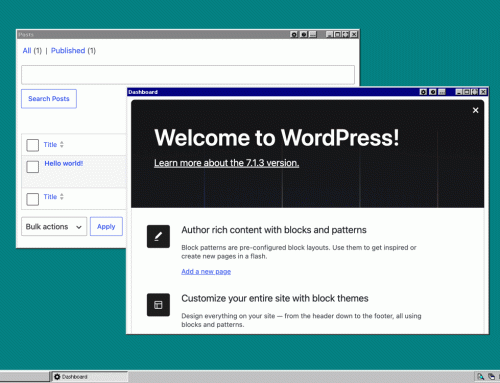This screenshot has height=383, width=500.
Task: Click Customize your entire site heading
Action: [275, 298]
